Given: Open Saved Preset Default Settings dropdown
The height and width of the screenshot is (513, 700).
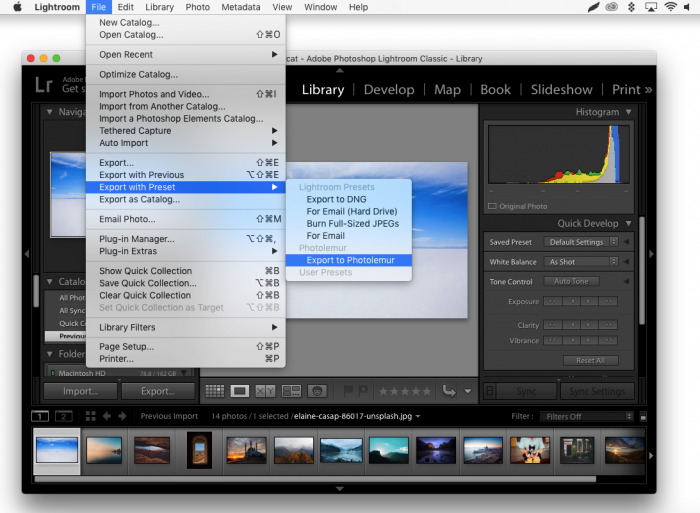Looking at the screenshot, I should (x=581, y=242).
